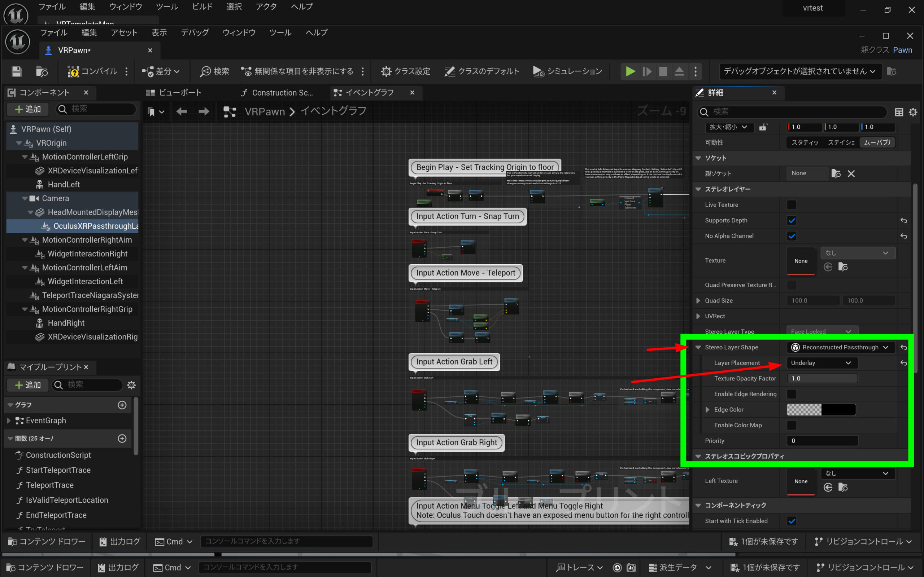Switch to the ビューポート tab
The height and width of the screenshot is (577, 924).
pos(174,92)
